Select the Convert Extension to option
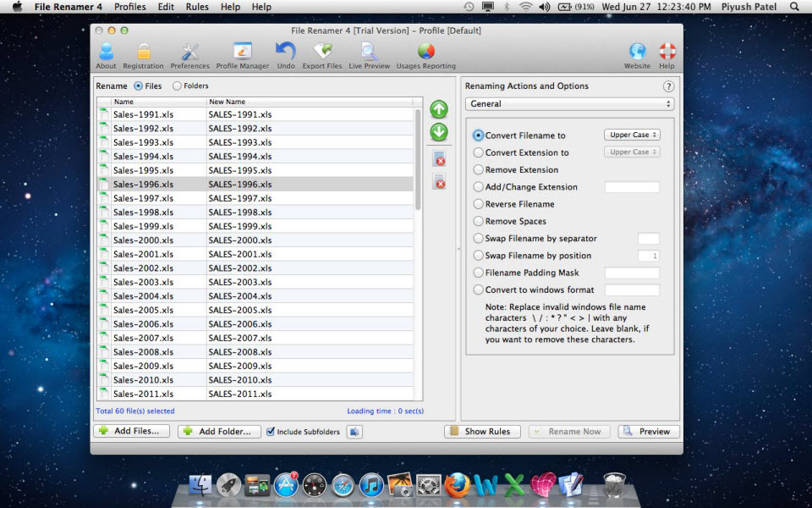The width and height of the screenshot is (812, 508). tap(479, 153)
